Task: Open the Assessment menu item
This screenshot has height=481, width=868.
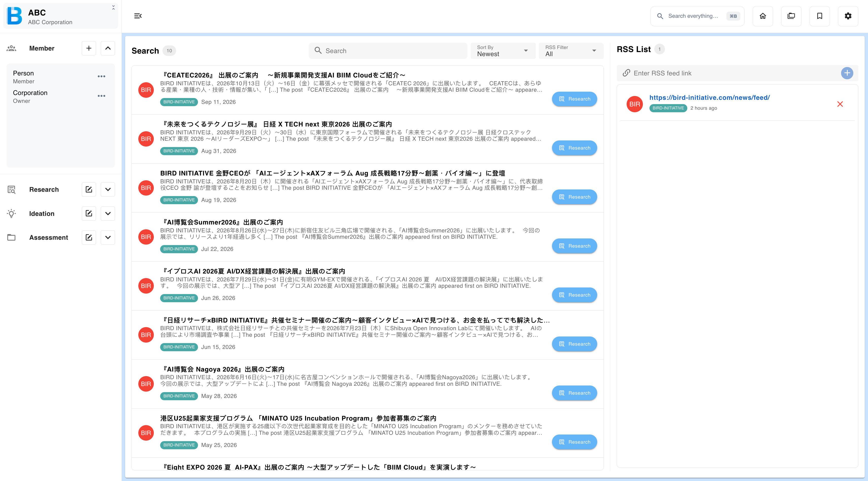Action: [x=48, y=237]
